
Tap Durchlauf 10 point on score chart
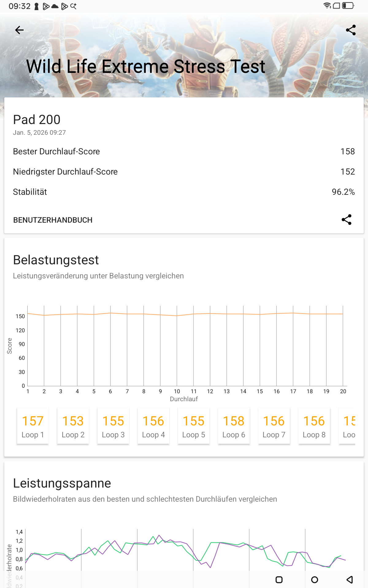[177, 316]
